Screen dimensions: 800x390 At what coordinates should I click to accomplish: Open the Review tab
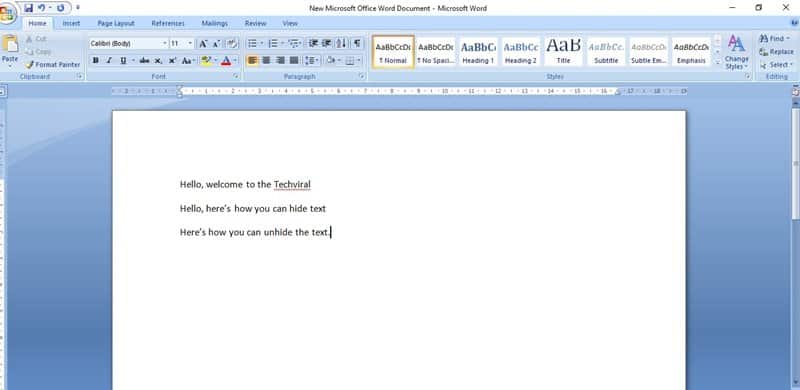click(x=255, y=23)
